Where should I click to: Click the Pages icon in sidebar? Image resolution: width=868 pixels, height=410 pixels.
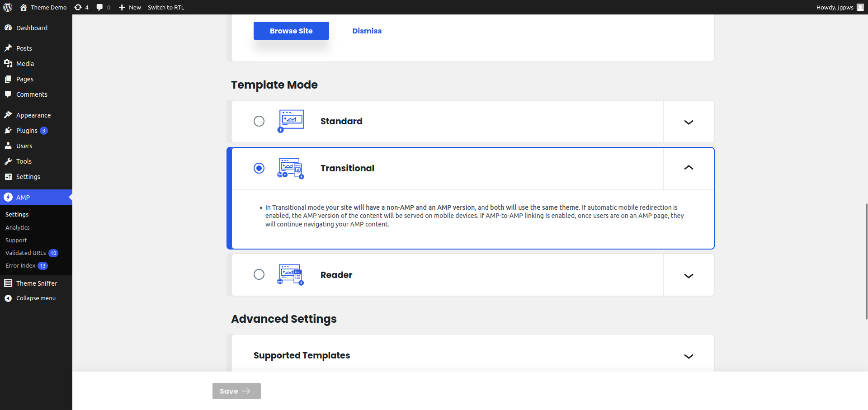(8, 79)
